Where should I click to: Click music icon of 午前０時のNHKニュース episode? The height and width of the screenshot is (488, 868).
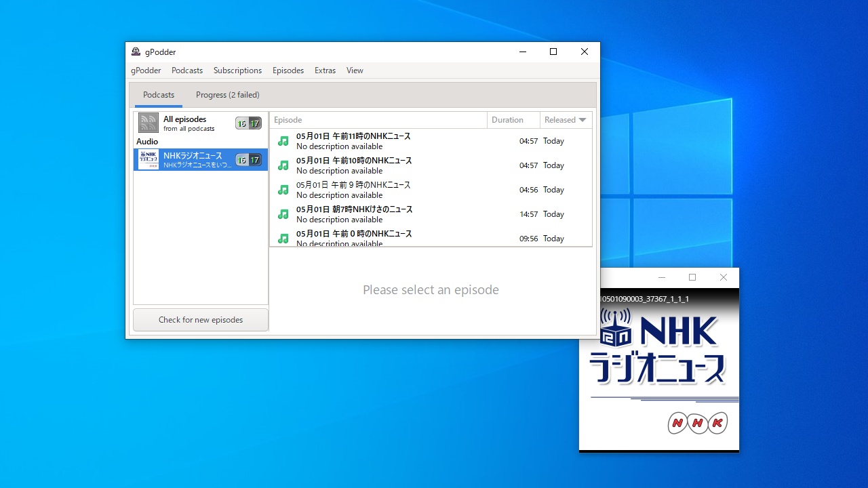(283, 239)
